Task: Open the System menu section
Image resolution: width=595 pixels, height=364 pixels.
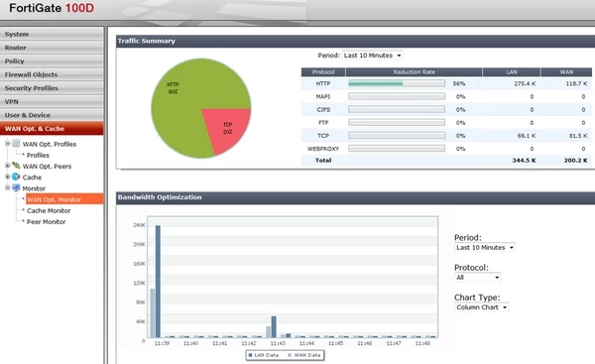Action: click(x=52, y=34)
